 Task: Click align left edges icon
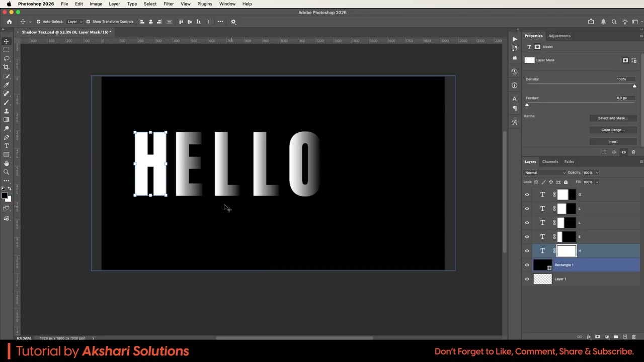(142, 22)
